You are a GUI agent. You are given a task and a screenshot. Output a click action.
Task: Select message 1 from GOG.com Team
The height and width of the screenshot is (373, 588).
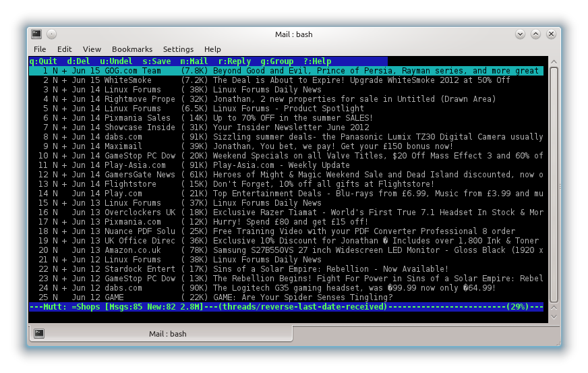tap(286, 71)
